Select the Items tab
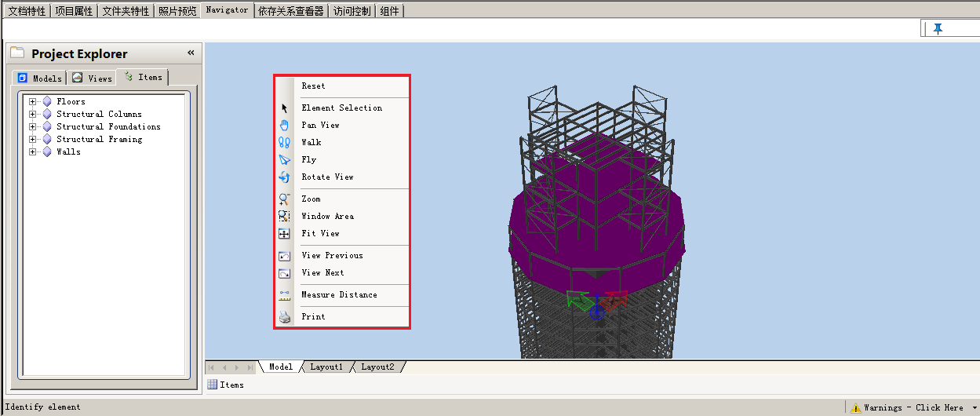This screenshot has width=980, height=416. [x=143, y=77]
